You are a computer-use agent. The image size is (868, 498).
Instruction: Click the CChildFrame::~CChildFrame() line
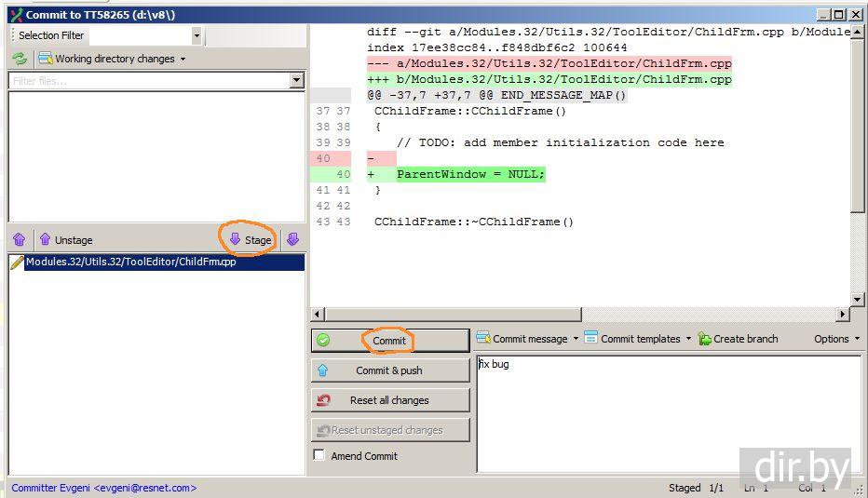474,222
